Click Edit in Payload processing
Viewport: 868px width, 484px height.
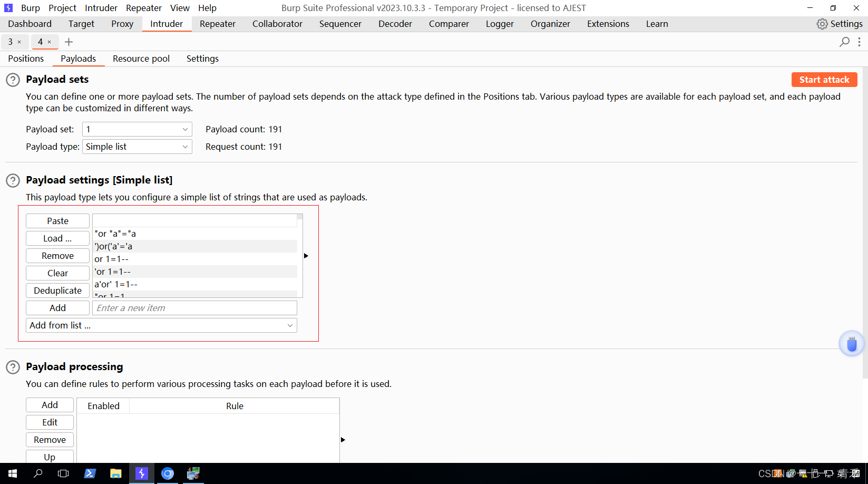(x=50, y=422)
